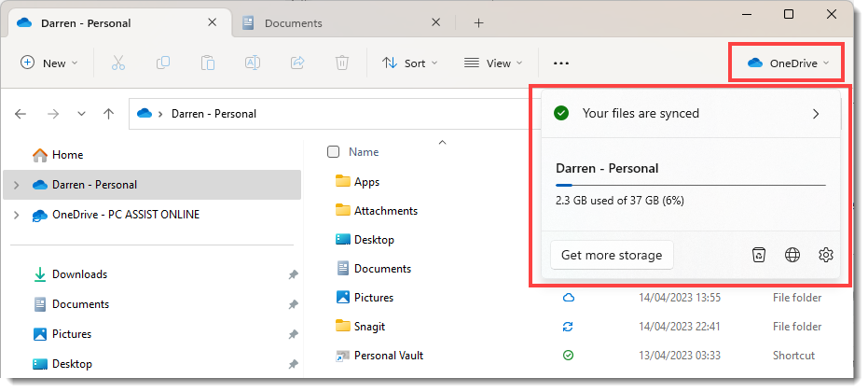The width and height of the screenshot is (868, 392).
Task: Click the Forward navigation arrow
Action: [x=53, y=114]
